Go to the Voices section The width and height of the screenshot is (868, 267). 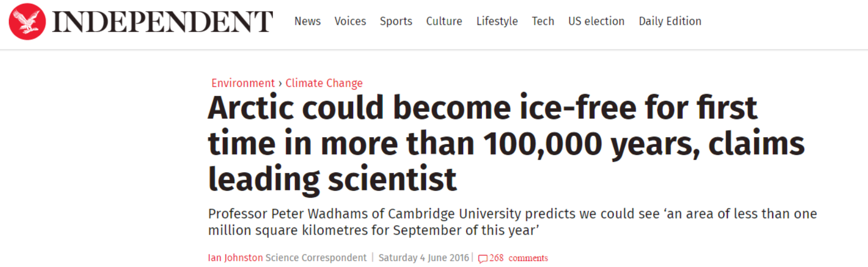pos(350,21)
